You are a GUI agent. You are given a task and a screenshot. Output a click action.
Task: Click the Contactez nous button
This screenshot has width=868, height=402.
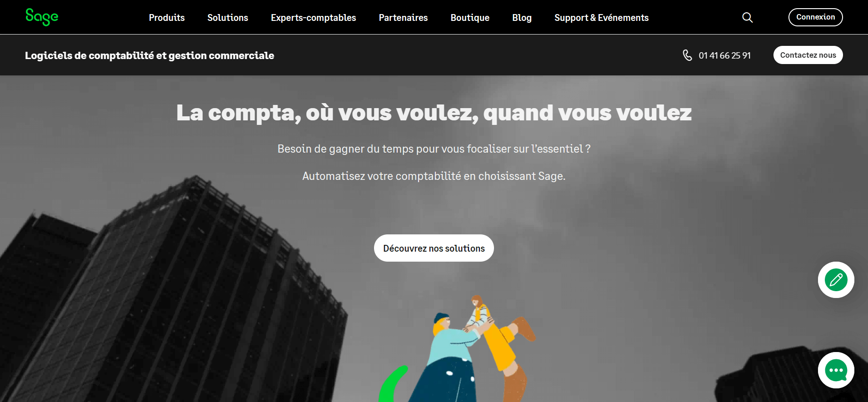808,55
